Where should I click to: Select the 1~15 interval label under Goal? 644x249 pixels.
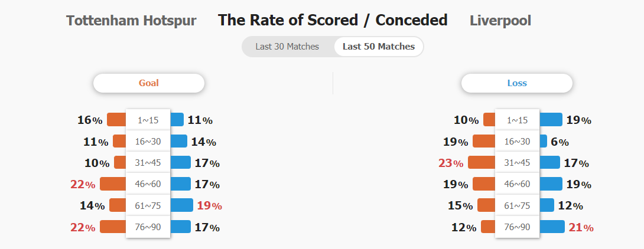click(x=148, y=120)
